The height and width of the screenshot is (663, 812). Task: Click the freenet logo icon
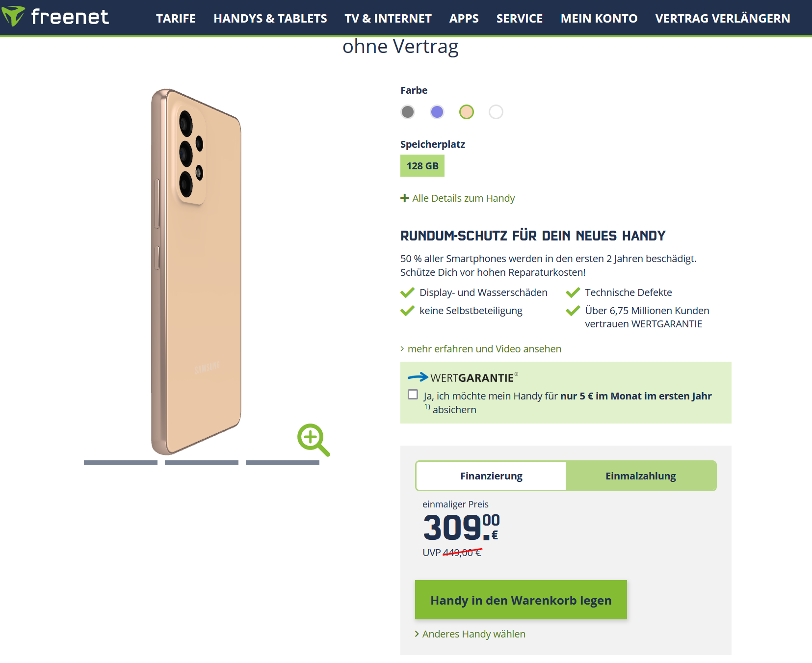[x=13, y=16]
